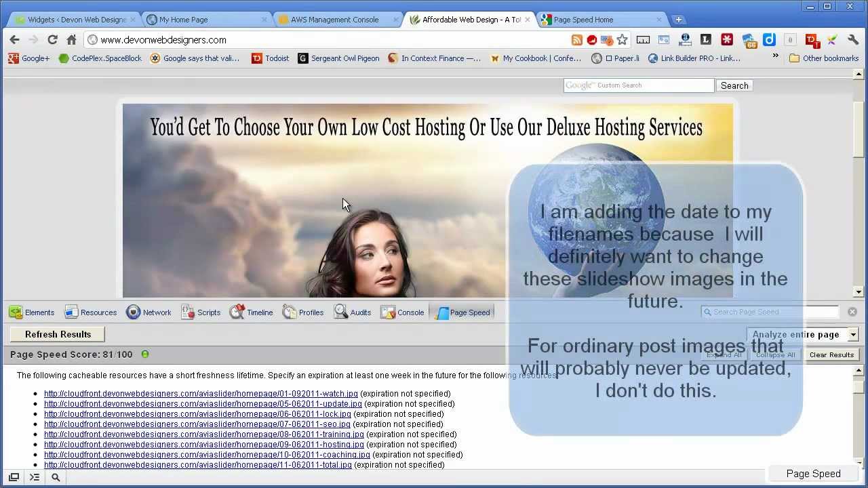
Task: Click the Search button on the webpage
Action: click(734, 85)
